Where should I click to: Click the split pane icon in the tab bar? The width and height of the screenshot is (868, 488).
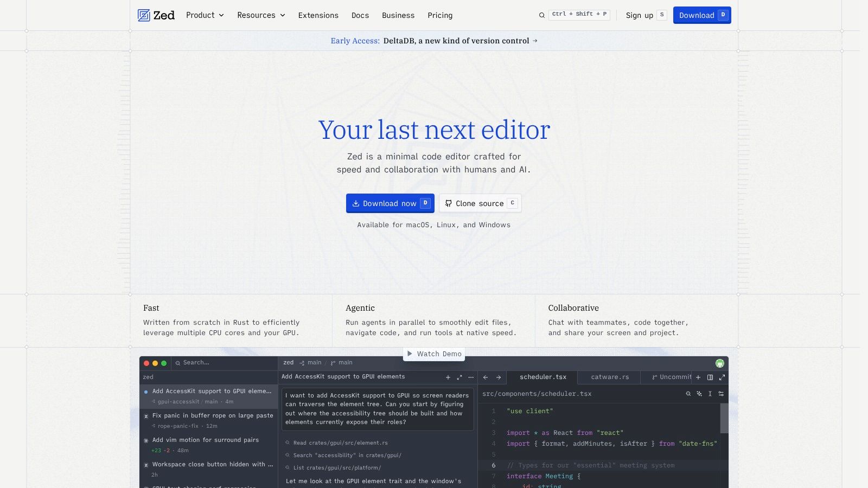(710, 377)
